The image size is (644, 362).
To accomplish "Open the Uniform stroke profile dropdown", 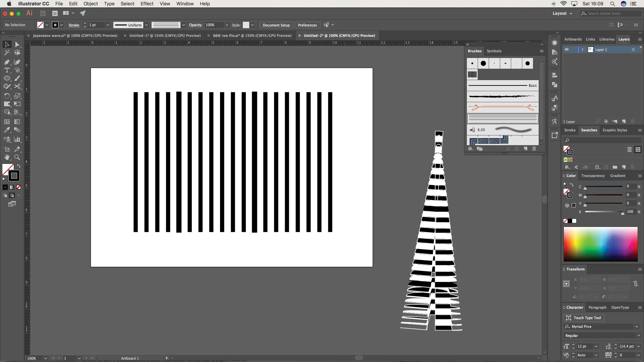I will pos(146,25).
